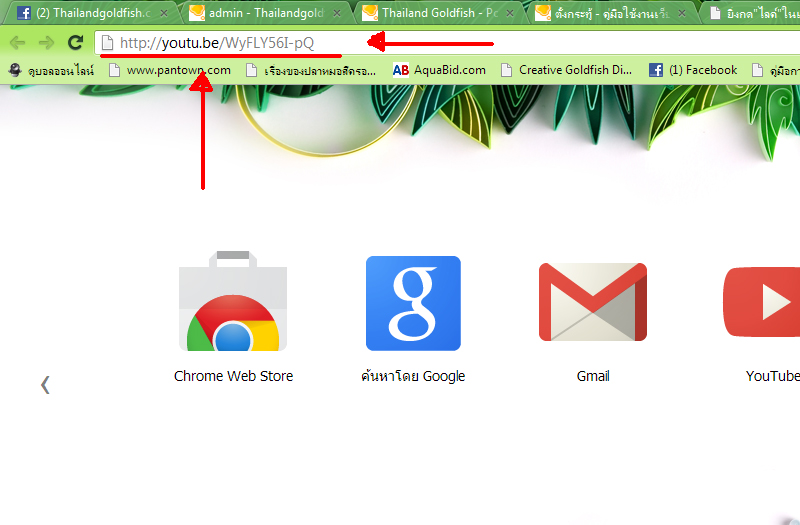
Task: Switch to the (2) Thailandgoldfish Facebook tab
Action: pyautogui.click(x=92, y=13)
